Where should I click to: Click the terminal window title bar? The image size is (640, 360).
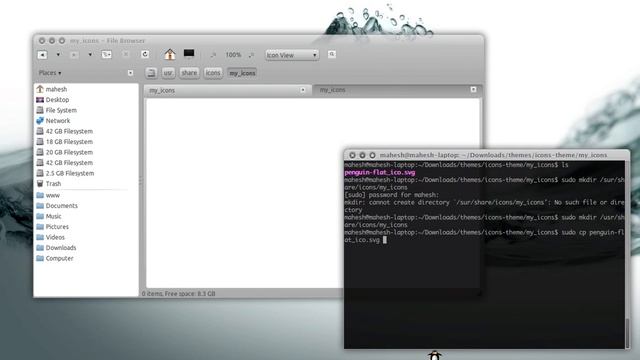[487, 155]
